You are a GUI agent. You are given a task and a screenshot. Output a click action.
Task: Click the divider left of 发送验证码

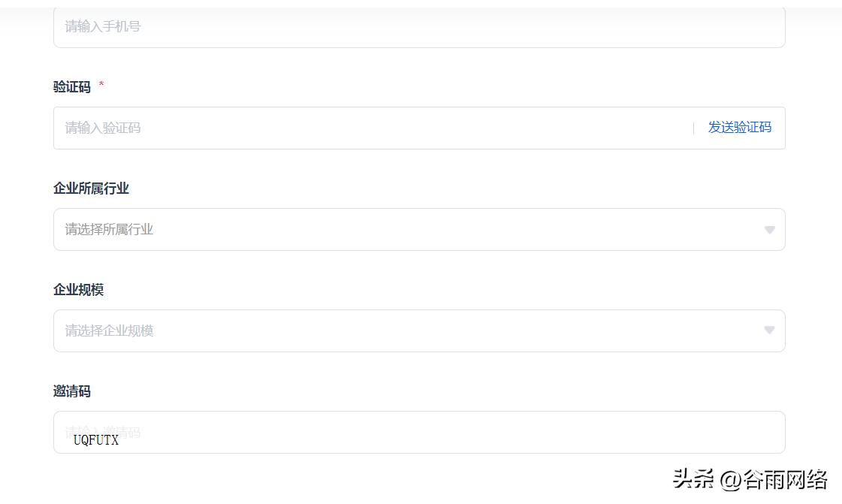click(x=693, y=128)
